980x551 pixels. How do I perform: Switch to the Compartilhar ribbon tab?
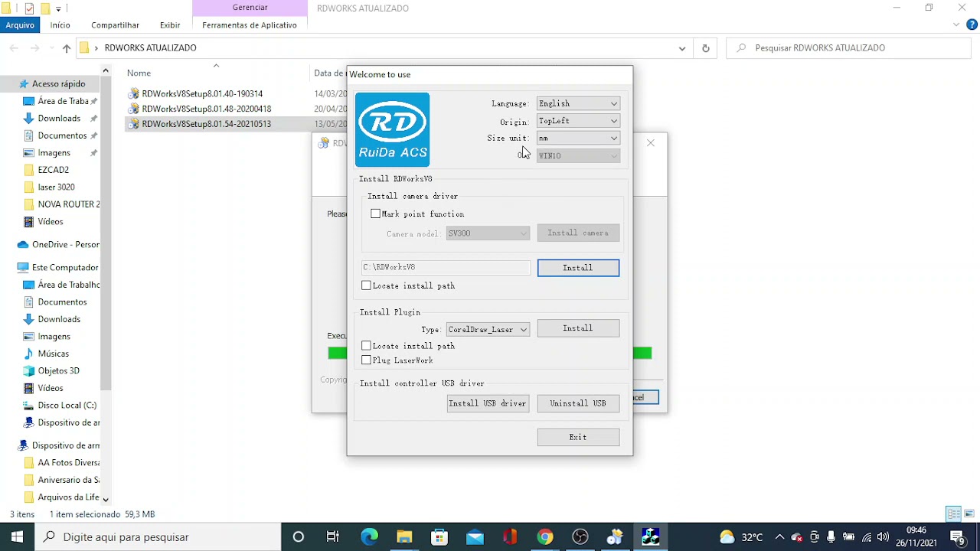115,25
